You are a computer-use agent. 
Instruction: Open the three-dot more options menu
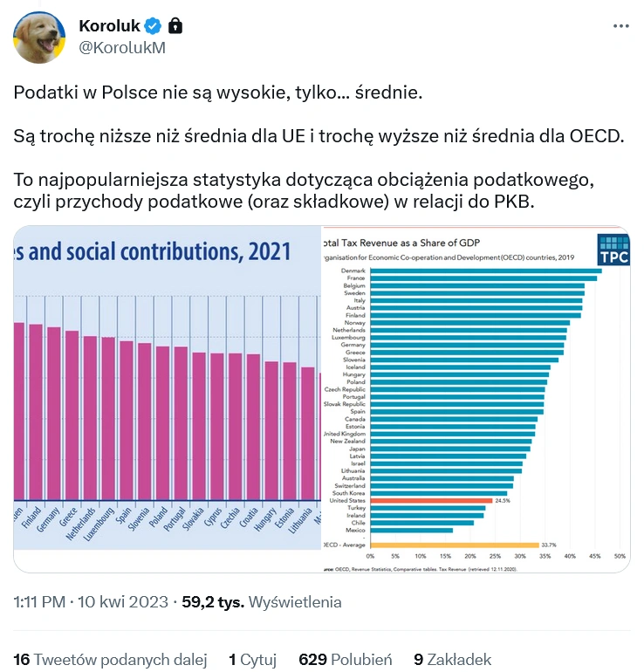click(620, 26)
